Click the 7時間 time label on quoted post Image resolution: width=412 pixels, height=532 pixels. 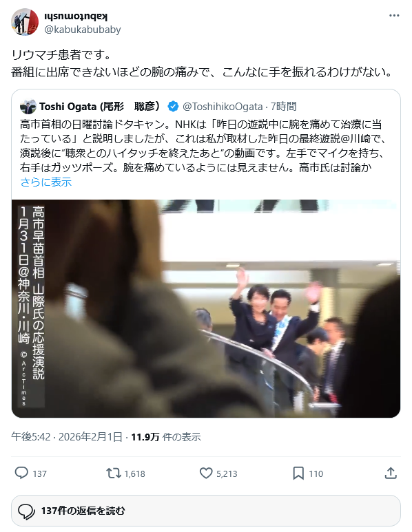[x=284, y=107]
